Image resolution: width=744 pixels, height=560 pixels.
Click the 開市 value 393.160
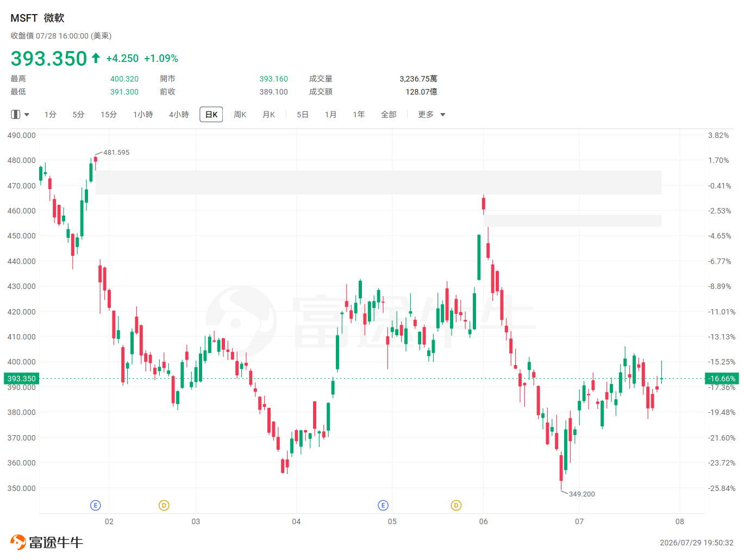point(273,79)
